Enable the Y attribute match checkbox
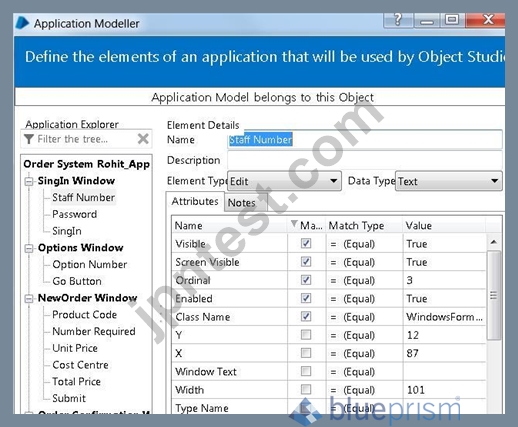518x427 pixels. (306, 335)
